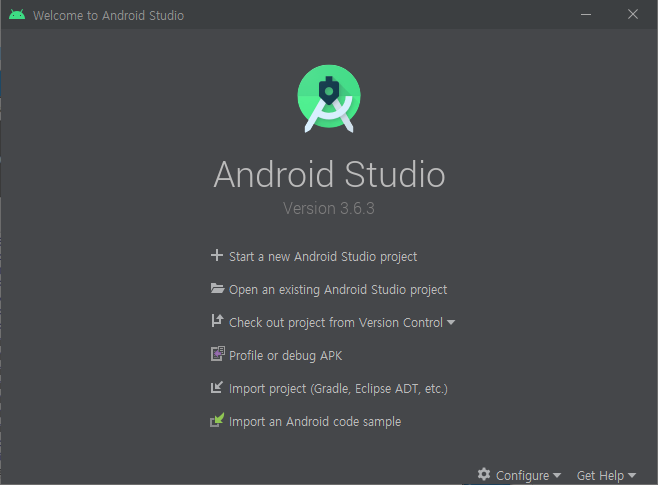Check out project from Version Control

pos(336,323)
